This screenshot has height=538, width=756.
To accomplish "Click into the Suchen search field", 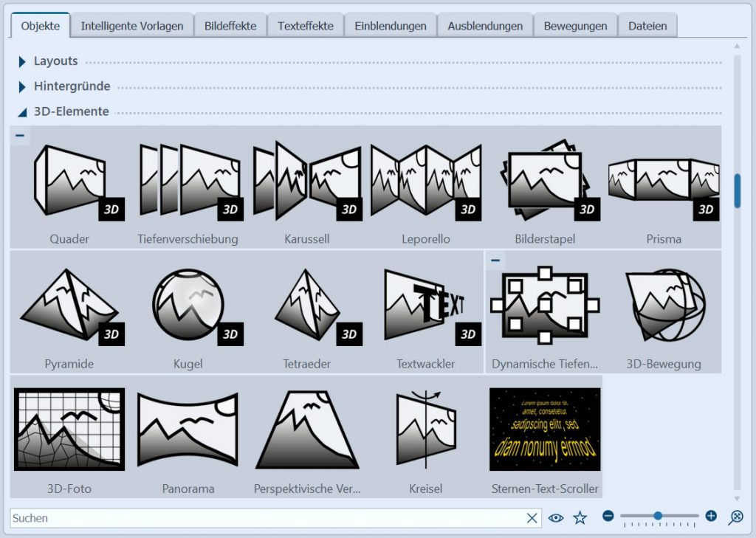I will click(266, 518).
